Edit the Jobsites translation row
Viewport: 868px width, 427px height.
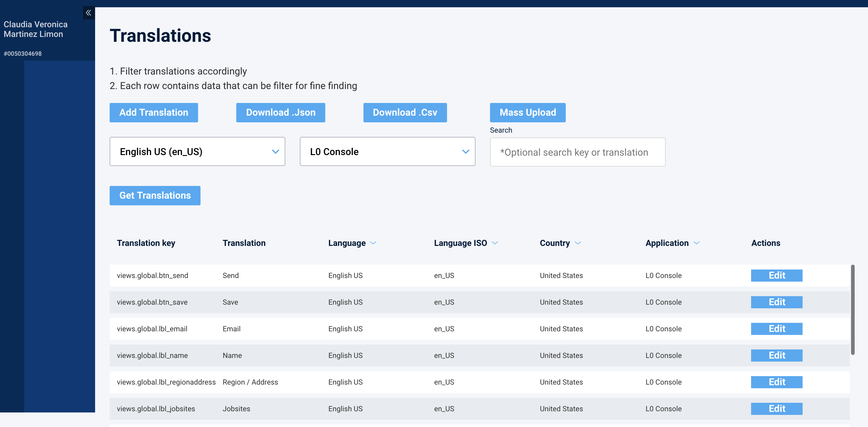click(776, 409)
